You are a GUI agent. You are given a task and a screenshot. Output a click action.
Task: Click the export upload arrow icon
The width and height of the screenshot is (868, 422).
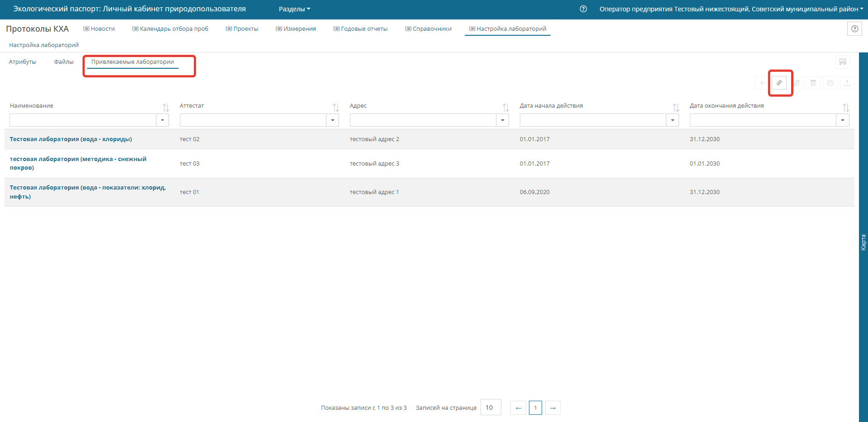point(847,83)
